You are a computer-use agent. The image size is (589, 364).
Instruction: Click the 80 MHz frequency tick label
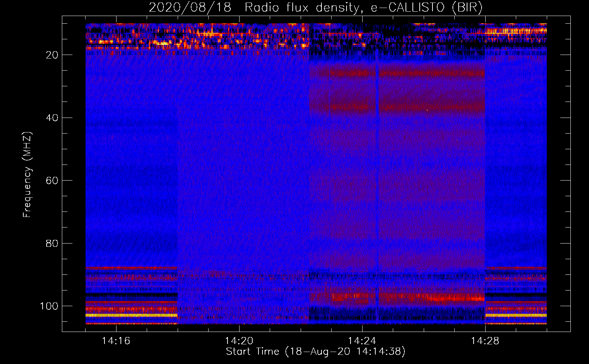point(52,243)
